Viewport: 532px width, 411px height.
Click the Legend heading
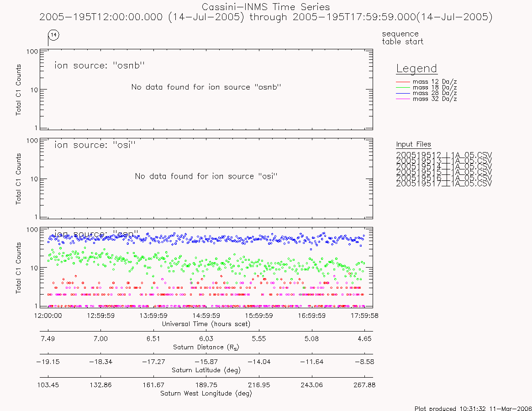[416, 68]
